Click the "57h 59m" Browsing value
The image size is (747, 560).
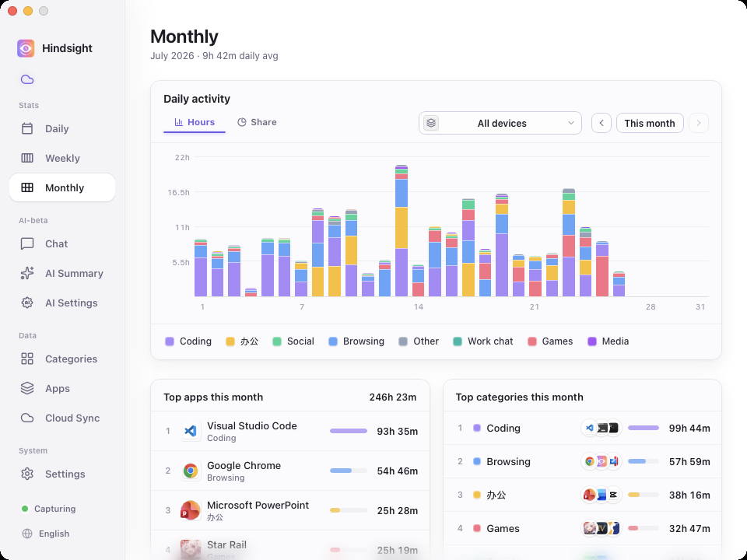(x=689, y=461)
